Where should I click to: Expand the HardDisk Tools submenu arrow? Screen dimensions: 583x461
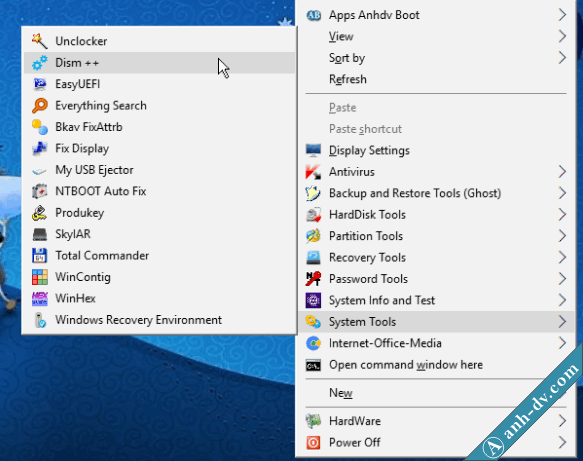pyautogui.click(x=562, y=215)
